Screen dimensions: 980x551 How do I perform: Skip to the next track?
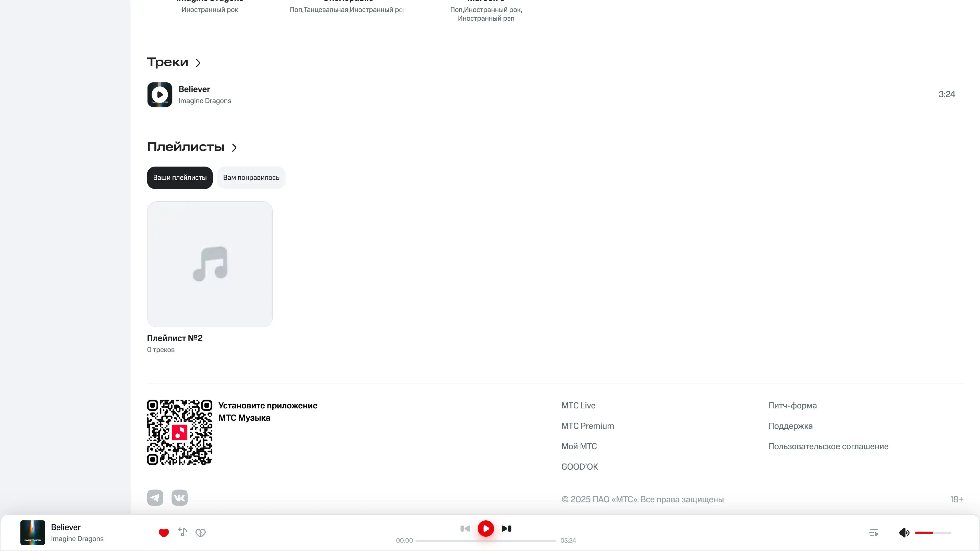[506, 529]
